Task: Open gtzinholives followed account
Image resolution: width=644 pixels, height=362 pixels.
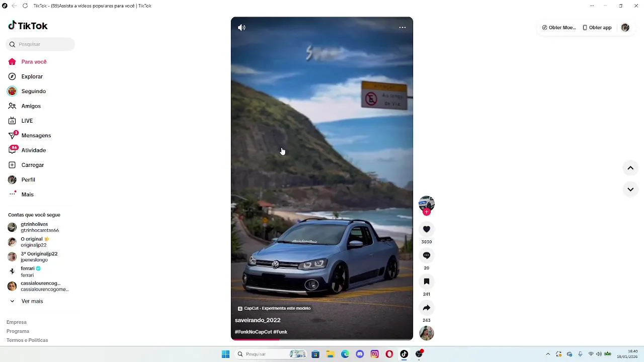Action: point(34,227)
